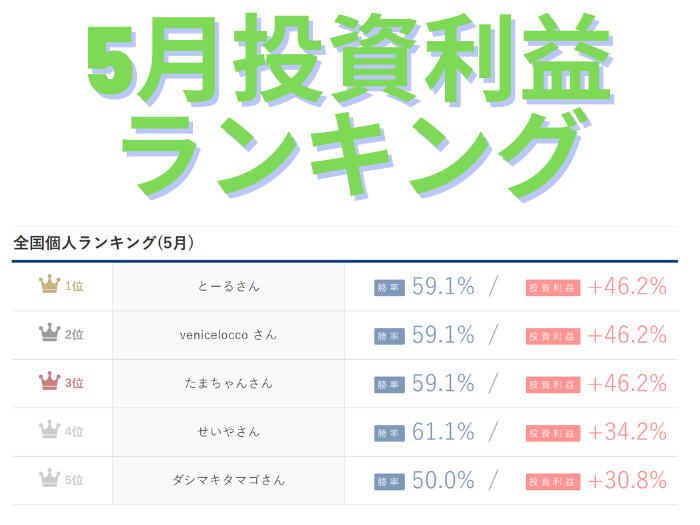700x525 pixels.
Task: Click the 5月投資利益 title banner
Action: [x=350, y=60]
